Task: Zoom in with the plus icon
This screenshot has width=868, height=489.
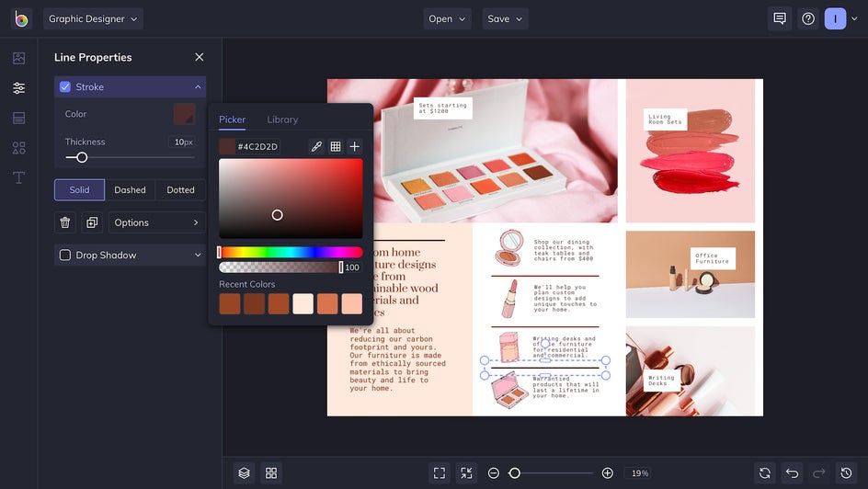Action: pyautogui.click(x=607, y=473)
